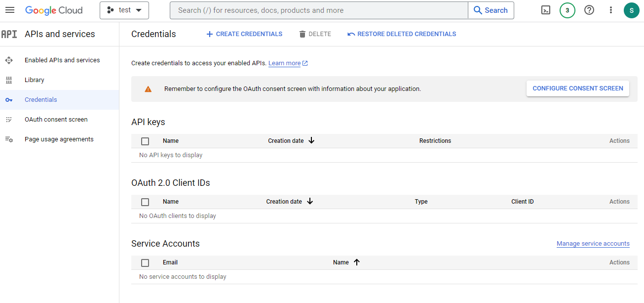Open Page usage agreements
This screenshot has width=644, height=303.
click(59, 139)
